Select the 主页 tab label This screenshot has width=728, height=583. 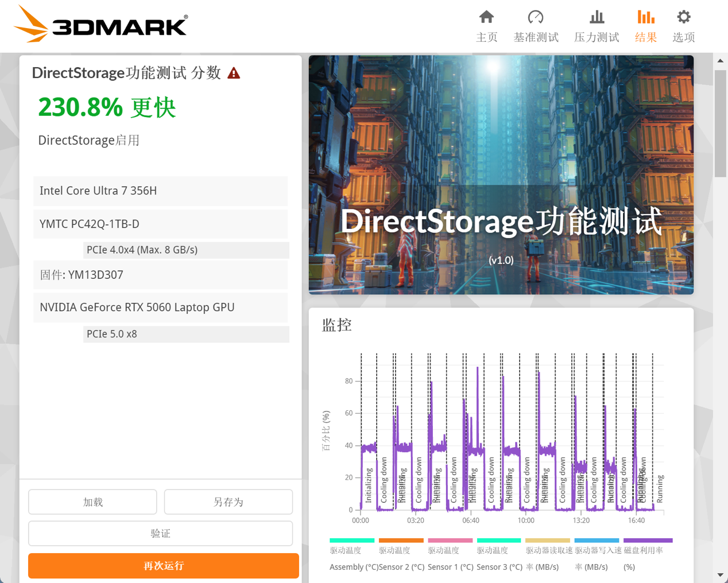click(486, 37)
